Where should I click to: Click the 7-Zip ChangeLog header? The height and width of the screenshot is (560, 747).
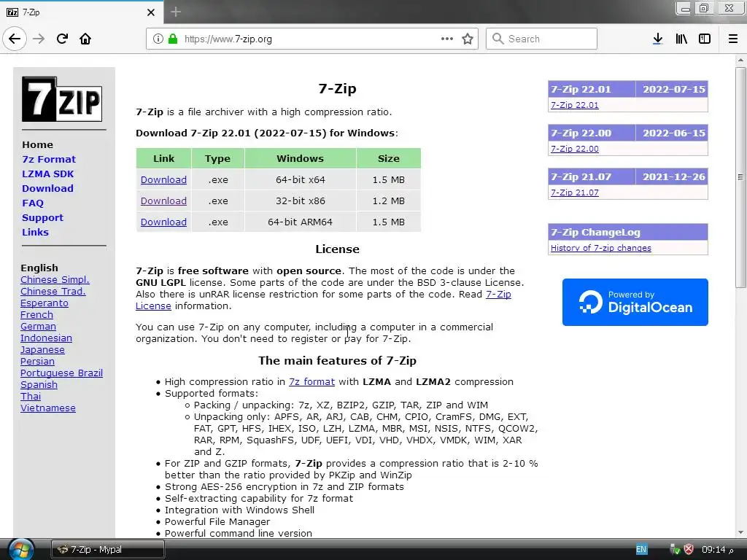point(628,232)
